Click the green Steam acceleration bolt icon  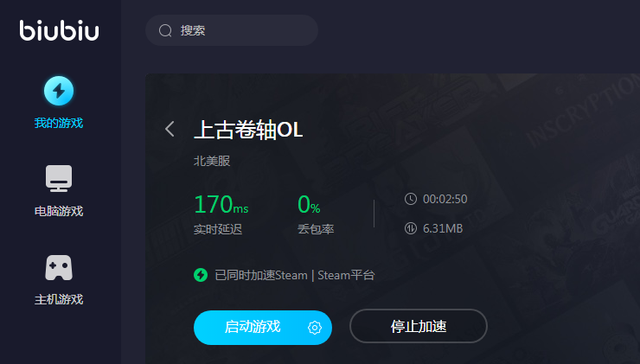[201, 275]
